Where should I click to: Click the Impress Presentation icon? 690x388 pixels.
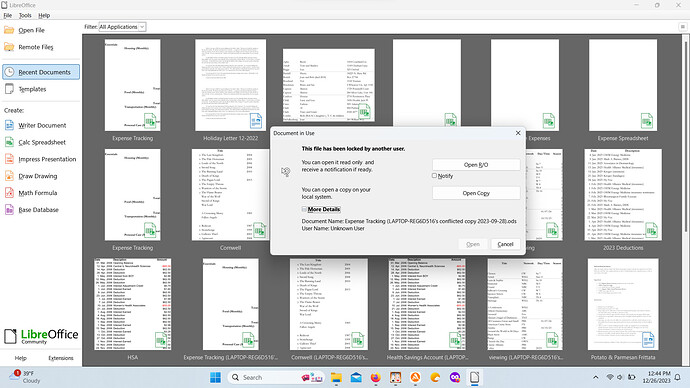(x=9, y=159)
